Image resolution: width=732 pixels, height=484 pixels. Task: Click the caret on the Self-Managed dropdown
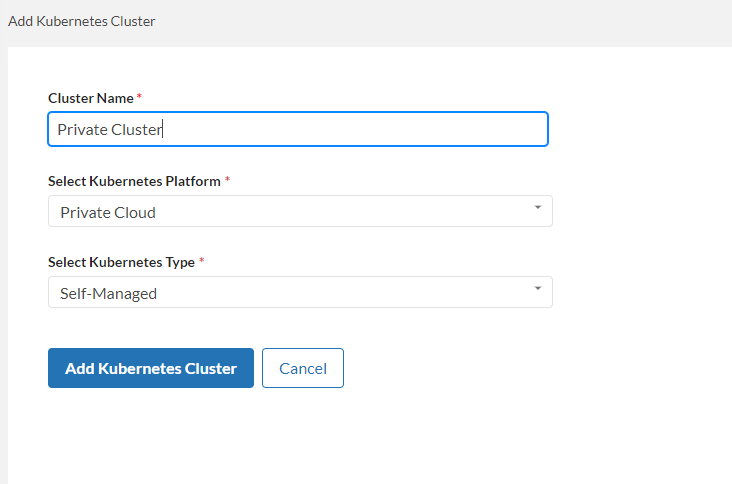pos(537,289)
